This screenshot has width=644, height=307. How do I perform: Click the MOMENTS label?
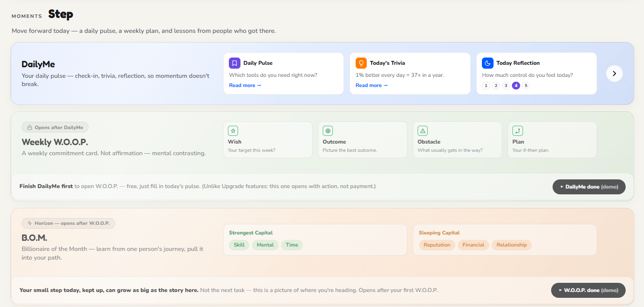pyautogui.click(x=27, y=16)
